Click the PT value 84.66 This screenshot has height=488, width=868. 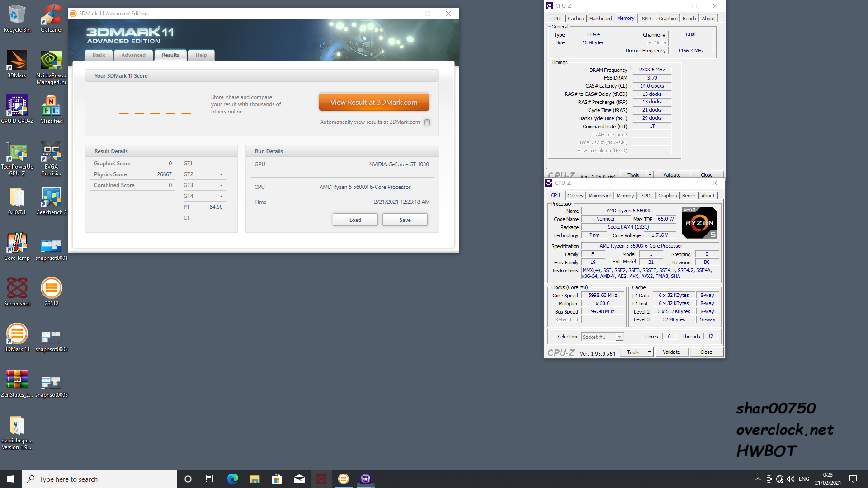point(216,207)
